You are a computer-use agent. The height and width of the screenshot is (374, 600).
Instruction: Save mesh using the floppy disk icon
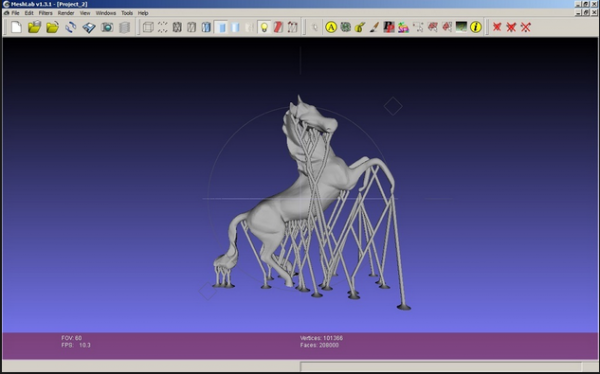89,27
